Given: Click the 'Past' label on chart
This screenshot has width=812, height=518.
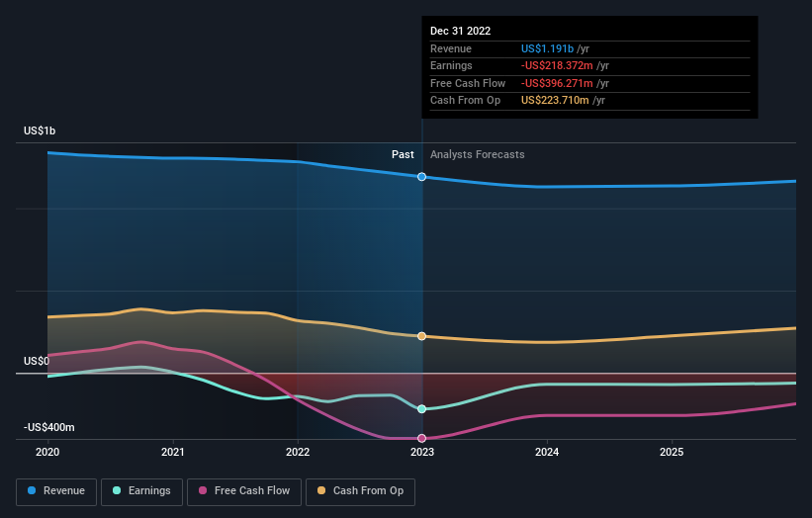Looking at the screenshot, I should coord(403,155).
